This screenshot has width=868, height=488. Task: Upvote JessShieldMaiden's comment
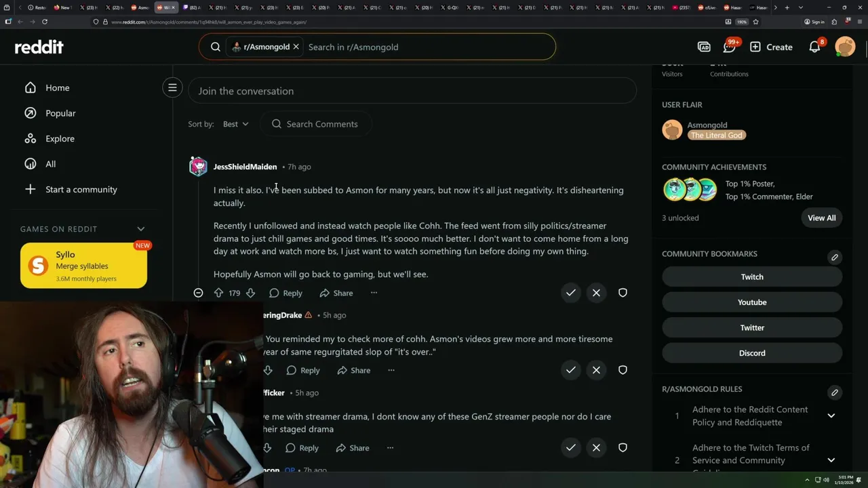[x=218, y=293]
